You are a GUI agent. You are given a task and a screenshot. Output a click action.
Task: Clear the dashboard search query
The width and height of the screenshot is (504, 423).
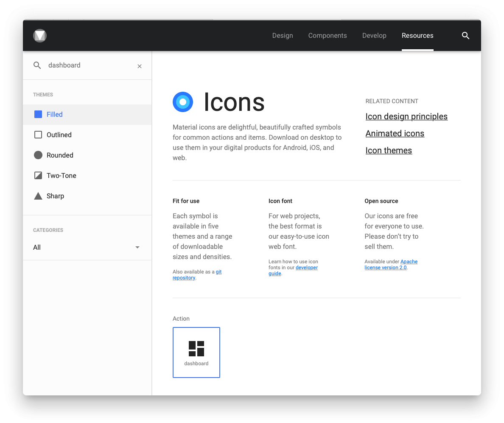coord(140,66)
